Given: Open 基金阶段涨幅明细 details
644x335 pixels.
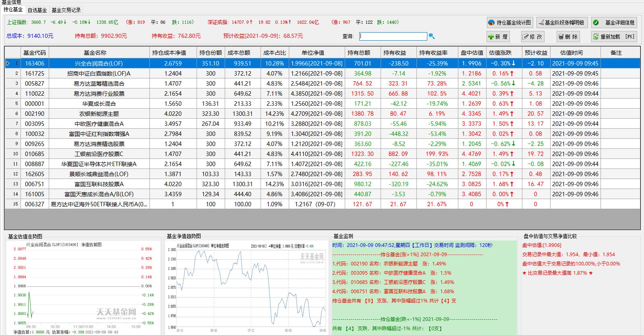Looking at the screenshot, I should pyautogui.click(x=562, y=23).
